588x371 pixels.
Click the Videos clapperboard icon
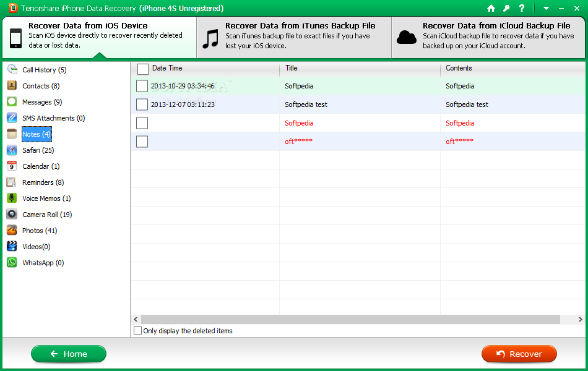point(12,246)
